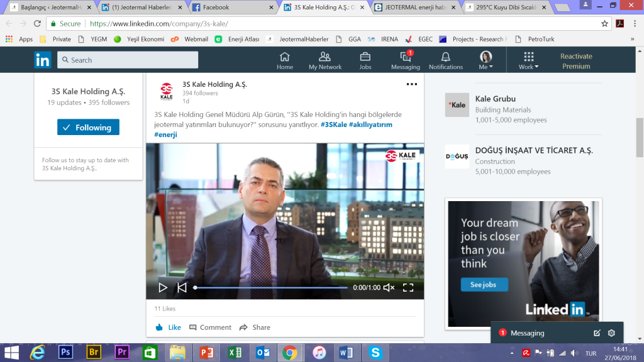
Task: Click the video progress bar
Action: coord(270,288)
